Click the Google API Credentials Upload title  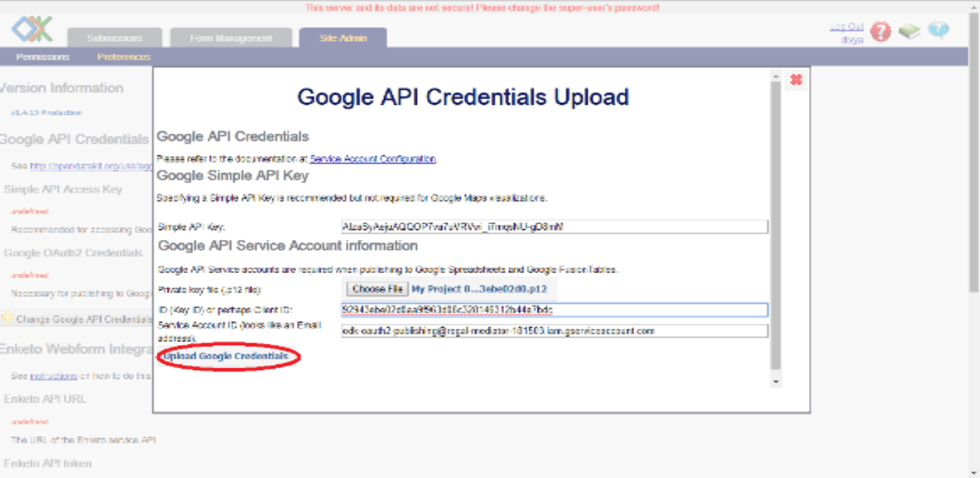click(463, 97)
